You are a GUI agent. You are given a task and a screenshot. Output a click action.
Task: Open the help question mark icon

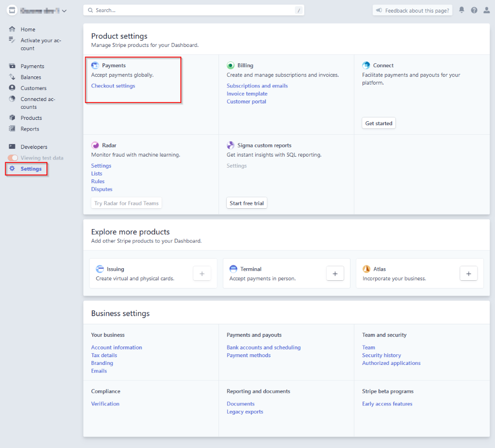coord(474,10)
